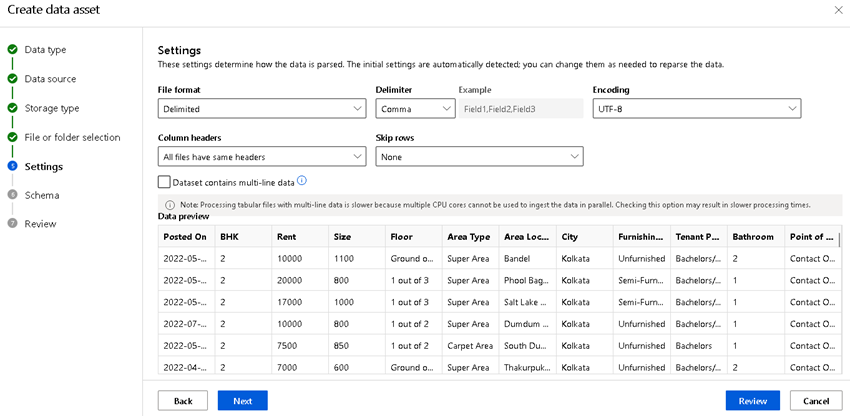Screen dimensions: 850x416
Task: Click the Back button
Action: click(x=183, y=401)
